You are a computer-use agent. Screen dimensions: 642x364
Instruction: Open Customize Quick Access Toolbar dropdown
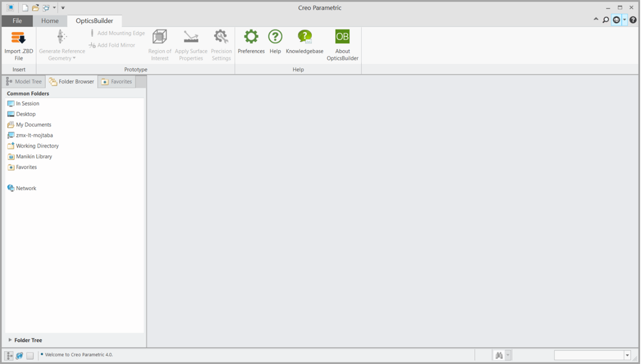pyautogui.click(x=63, y=8)
